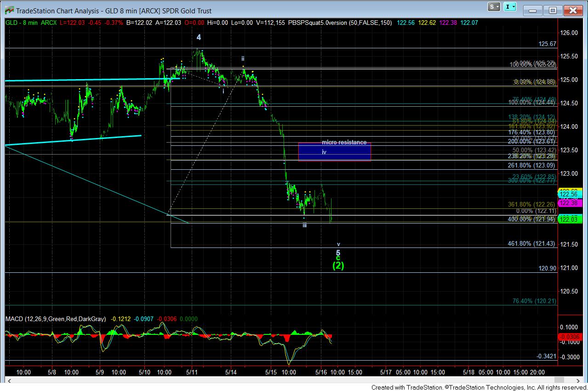Select the 'iv' label inside resistance box

[324, 152]
